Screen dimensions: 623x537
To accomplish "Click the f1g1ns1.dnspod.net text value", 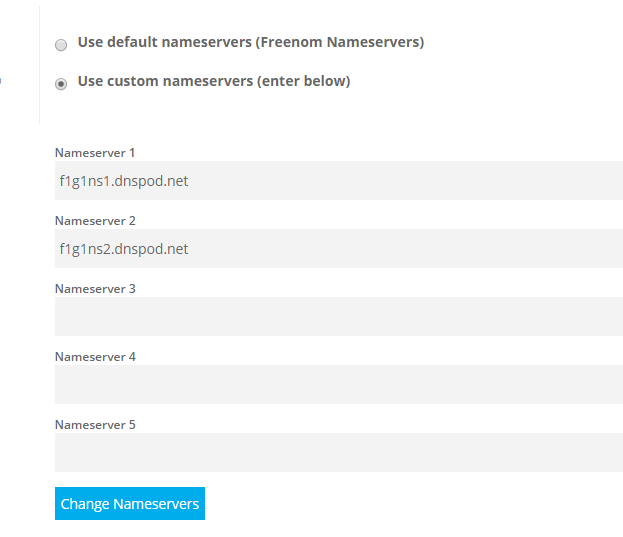I will tap(124, 181).
